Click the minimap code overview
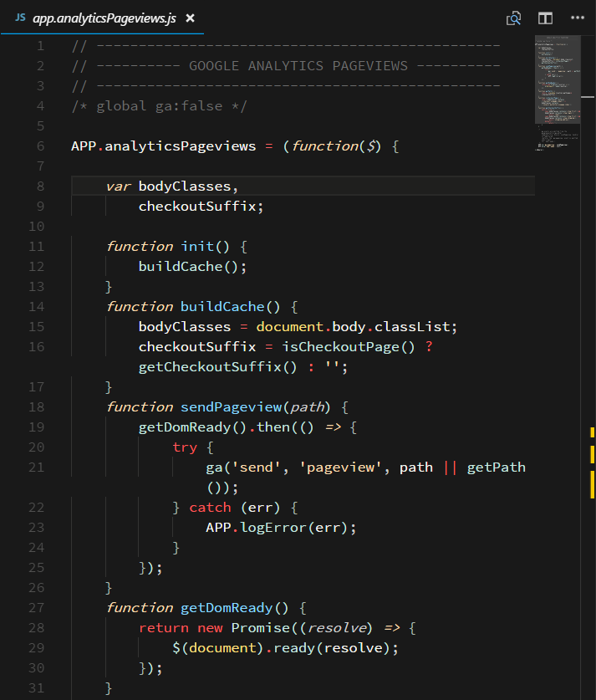The height and width of the screenshot is (700, 596). pyautogui.click(x=558, y=93)
